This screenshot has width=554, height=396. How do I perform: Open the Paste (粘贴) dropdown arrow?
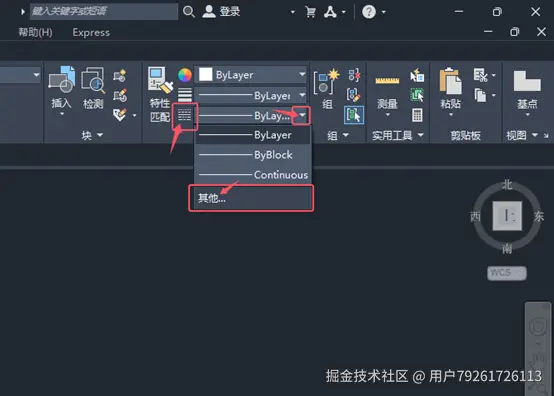coord(451,114)
